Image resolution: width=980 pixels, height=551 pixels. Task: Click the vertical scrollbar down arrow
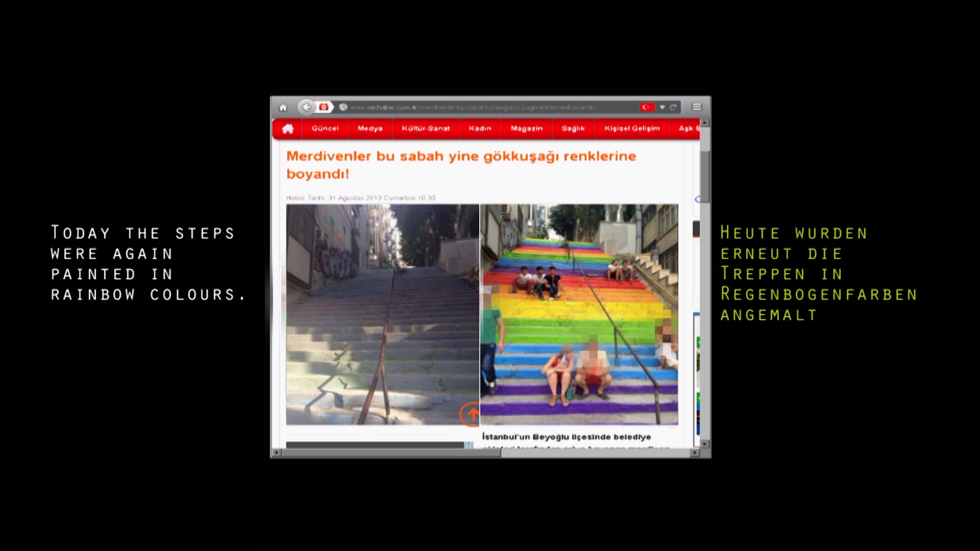click(x=705, y=444)
